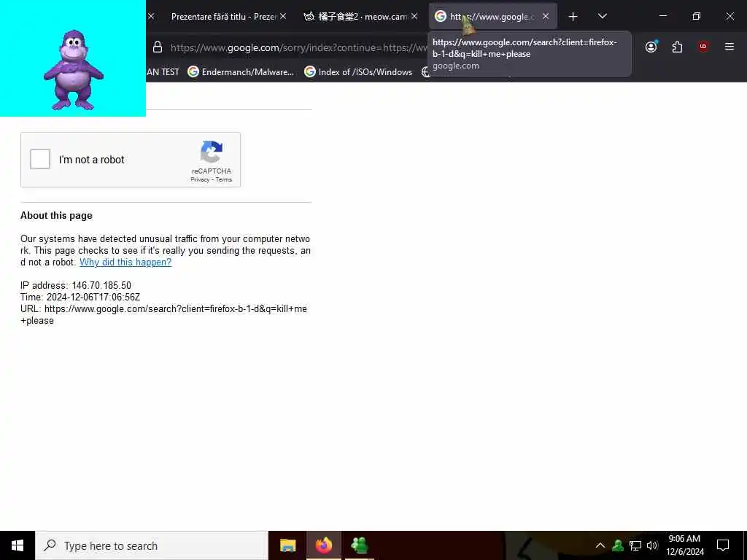747x560 pixels.
Task: Open green people app in taskbar
Action: coord(359,545)
